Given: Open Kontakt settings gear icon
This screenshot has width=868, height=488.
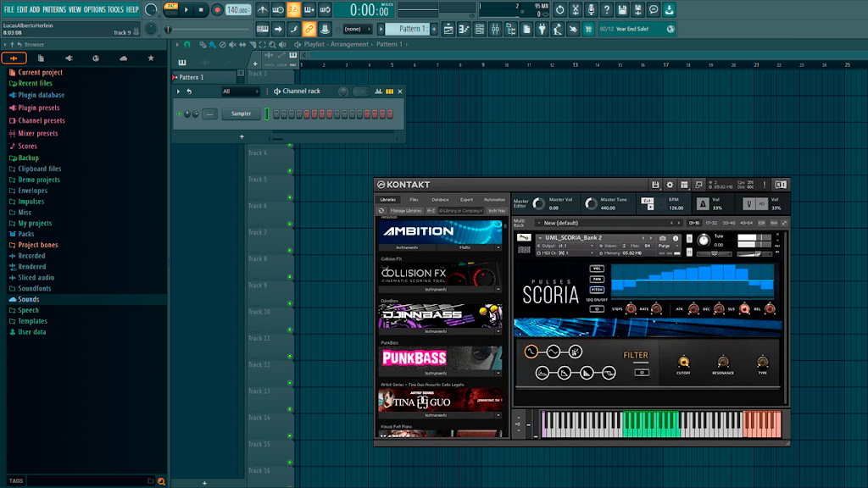Looking at the screenshot, I should point(670,185).
